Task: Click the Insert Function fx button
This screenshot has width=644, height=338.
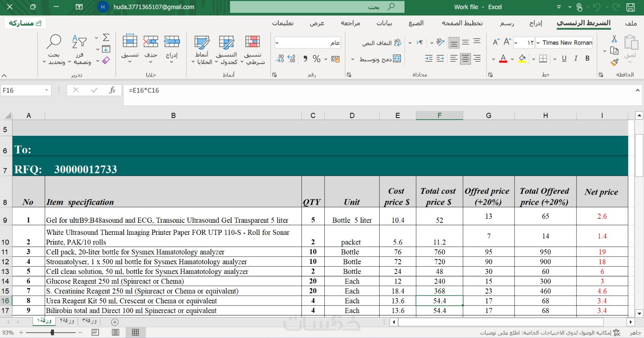Action: 112,90
